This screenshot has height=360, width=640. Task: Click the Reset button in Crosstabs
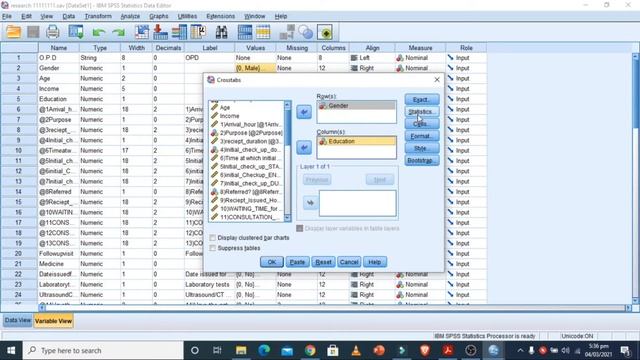click(323, 262)
